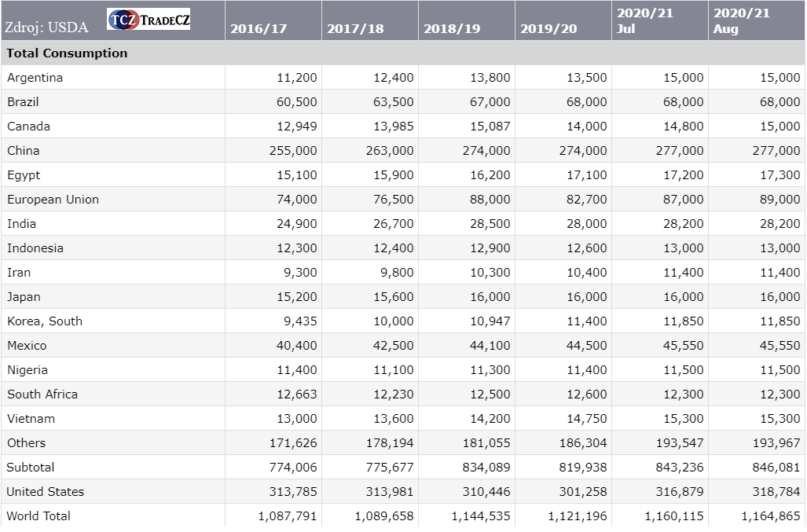Click the 2018/19 column header
The height and width of the screenshot is (532, 807).
pyautogui.click(x=452, y=29)
